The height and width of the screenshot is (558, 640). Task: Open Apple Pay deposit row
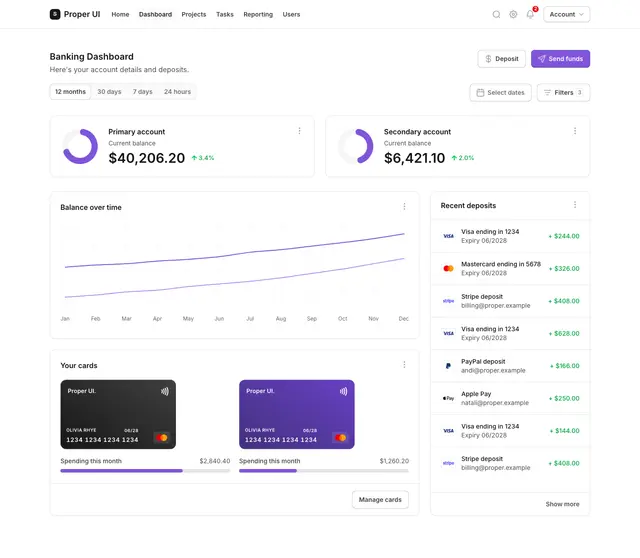(510, 398)
